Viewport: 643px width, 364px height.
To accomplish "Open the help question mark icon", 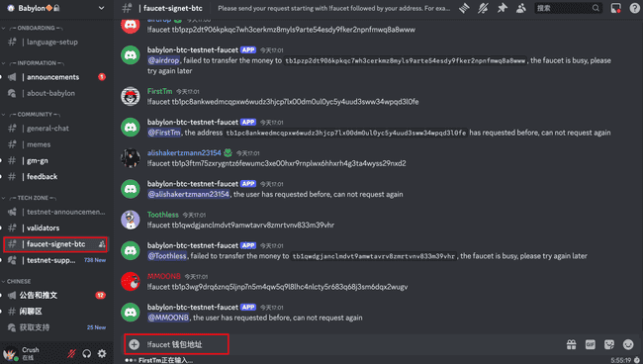I will tap(634, 8).
